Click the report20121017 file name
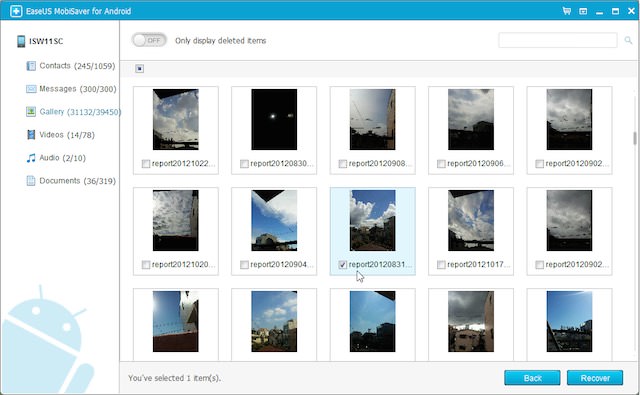 pyautogui.click(x=479, y=265)
